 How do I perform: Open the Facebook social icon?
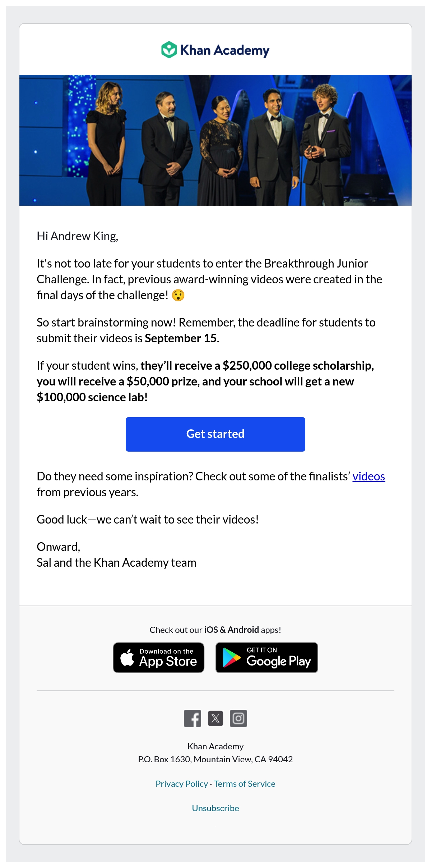(x=193, y=718)
